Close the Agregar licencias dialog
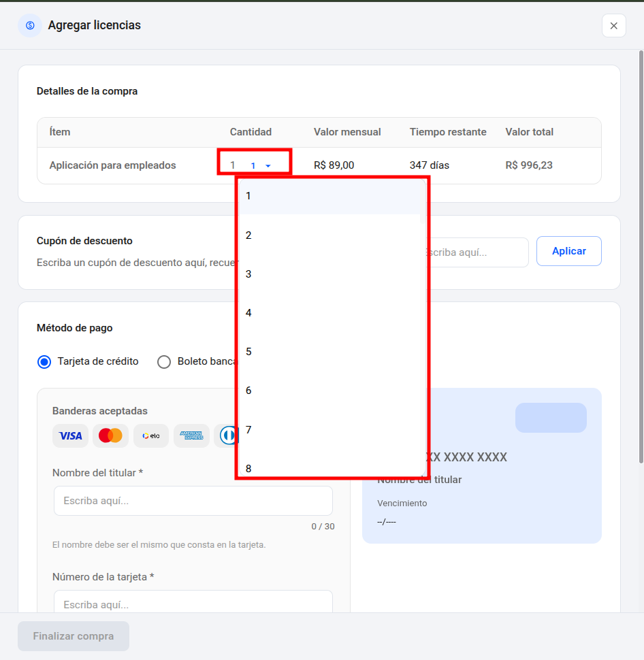644x660 pixels. pos(613,26)
